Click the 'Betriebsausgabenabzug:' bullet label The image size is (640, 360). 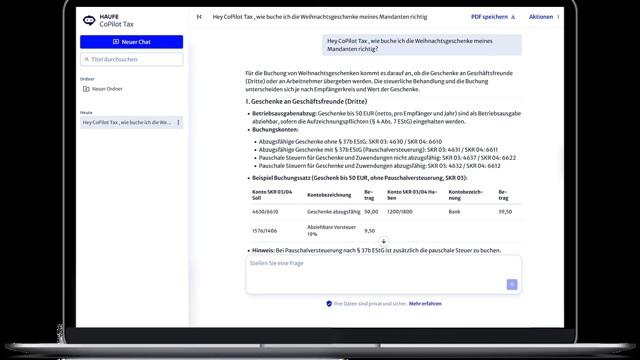pyautogui.click(x=284, y=113)
